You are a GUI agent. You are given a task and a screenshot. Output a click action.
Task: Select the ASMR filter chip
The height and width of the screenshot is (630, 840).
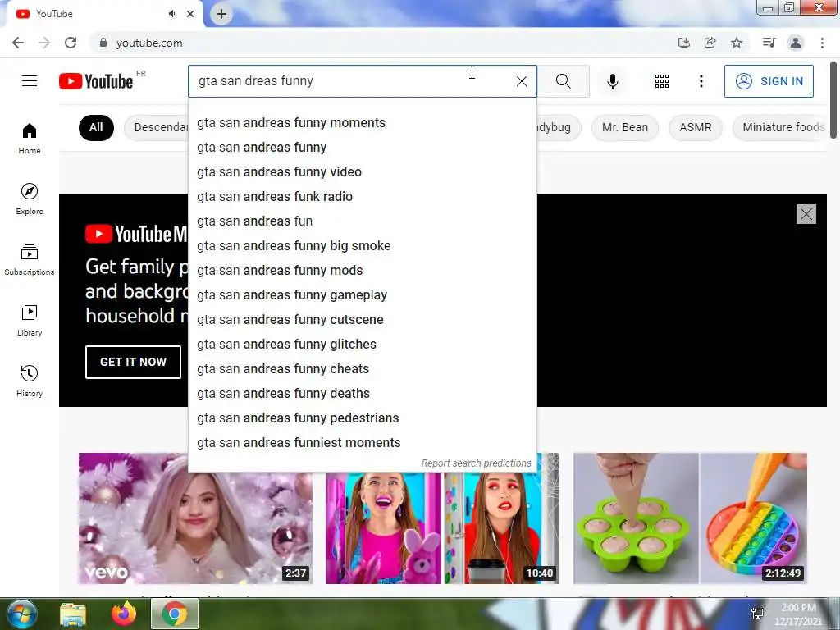point(696,127)
